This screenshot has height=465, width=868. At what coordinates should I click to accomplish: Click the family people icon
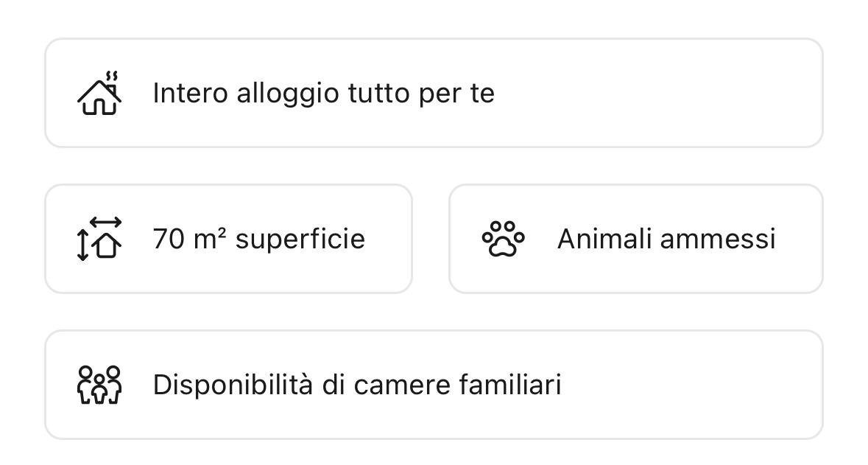pyautogui.click(x=99, y=385)
